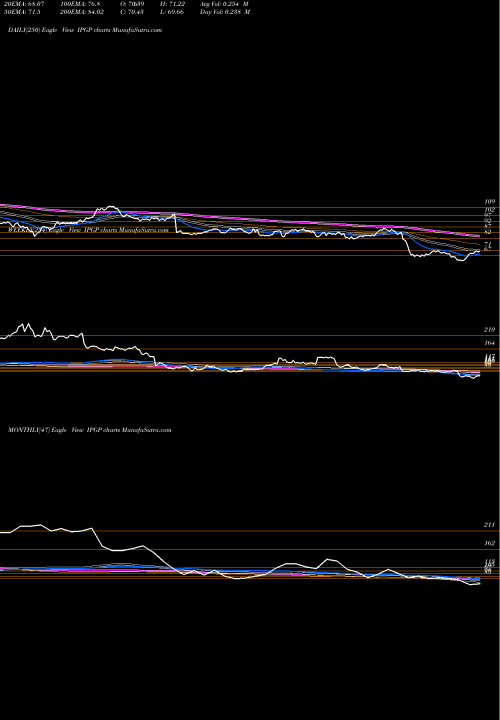
Task: Click the 211 price label on monthly chart
Action: (489, 524)
